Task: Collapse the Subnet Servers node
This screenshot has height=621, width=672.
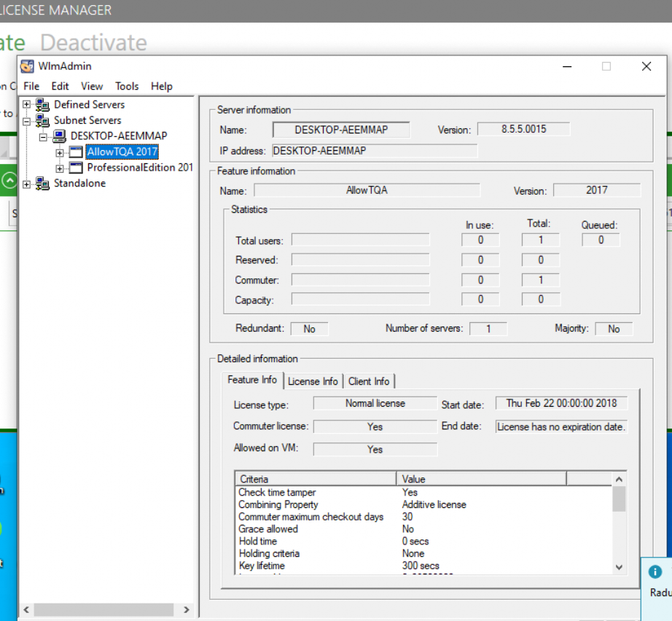Action: pyautogui.click(x=26, y=121)
